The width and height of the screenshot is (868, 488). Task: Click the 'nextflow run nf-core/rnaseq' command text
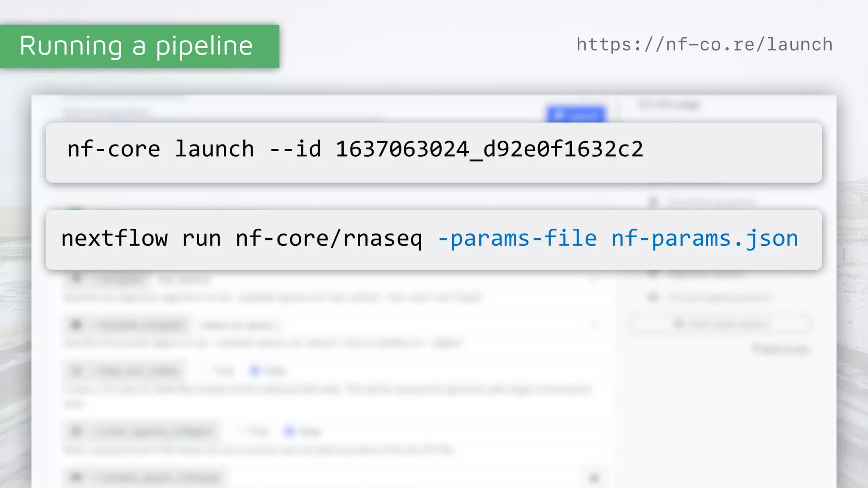241,238
